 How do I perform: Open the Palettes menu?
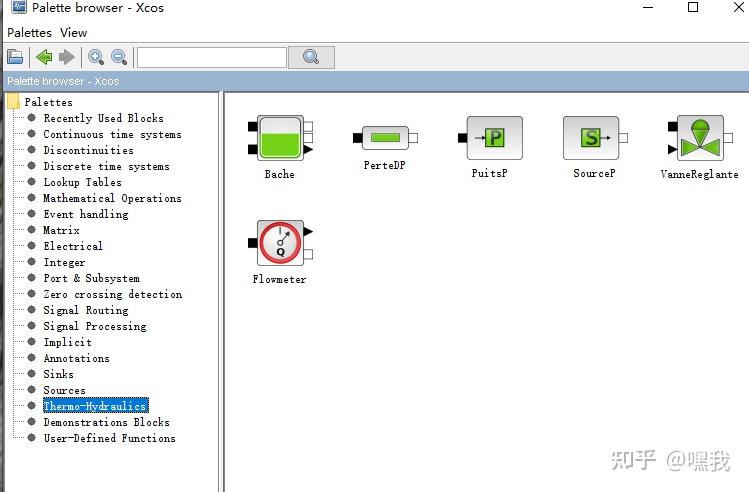pyautogui.click(x=30, y=33)
